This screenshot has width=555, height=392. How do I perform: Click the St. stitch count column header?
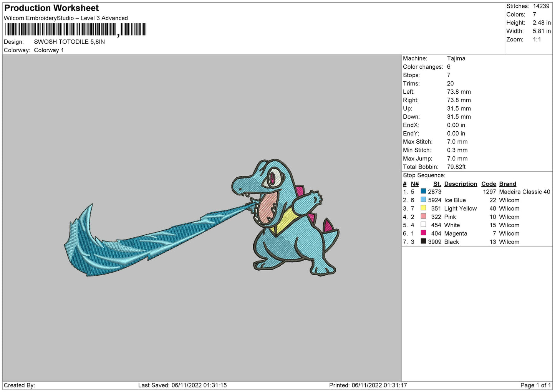[x=437, y=184]
